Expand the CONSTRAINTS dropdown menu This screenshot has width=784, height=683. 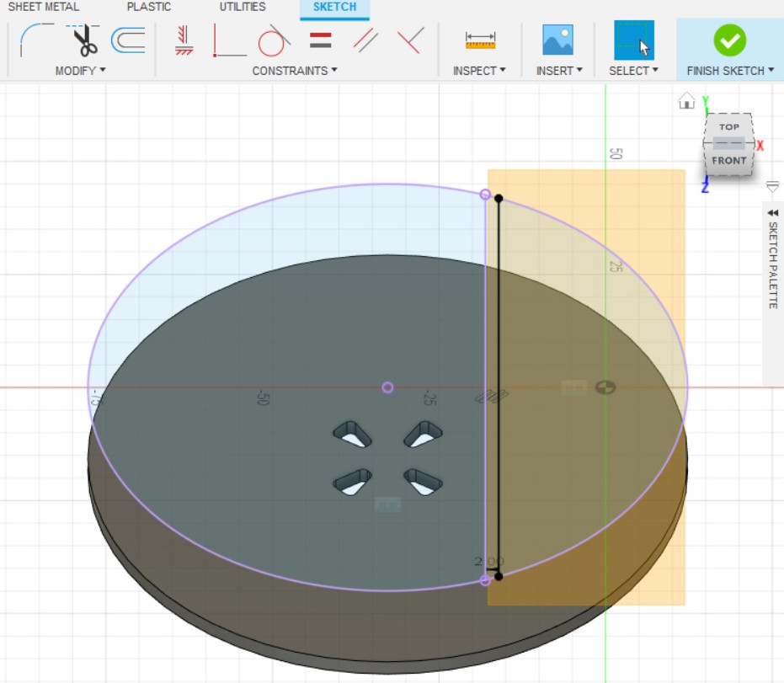tap(295, 71)
